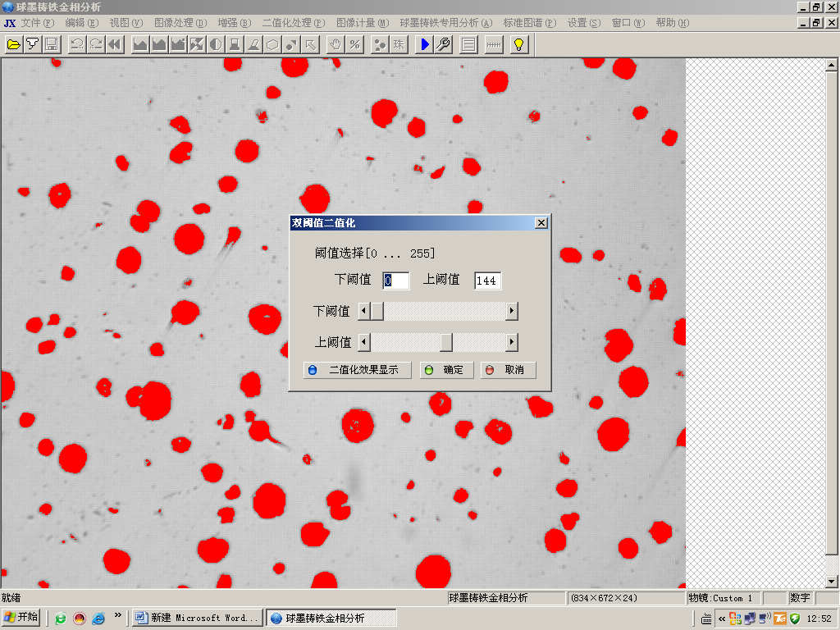Click the 二值化效果显示 button
Image resolution: width=840 pixels, height=630 pixels.
(x=357, y=370)
